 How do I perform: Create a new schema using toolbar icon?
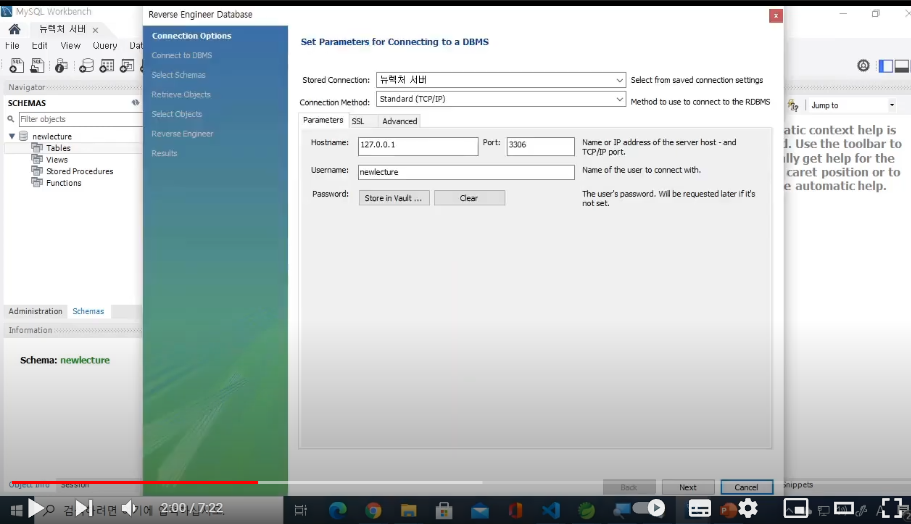86,66
